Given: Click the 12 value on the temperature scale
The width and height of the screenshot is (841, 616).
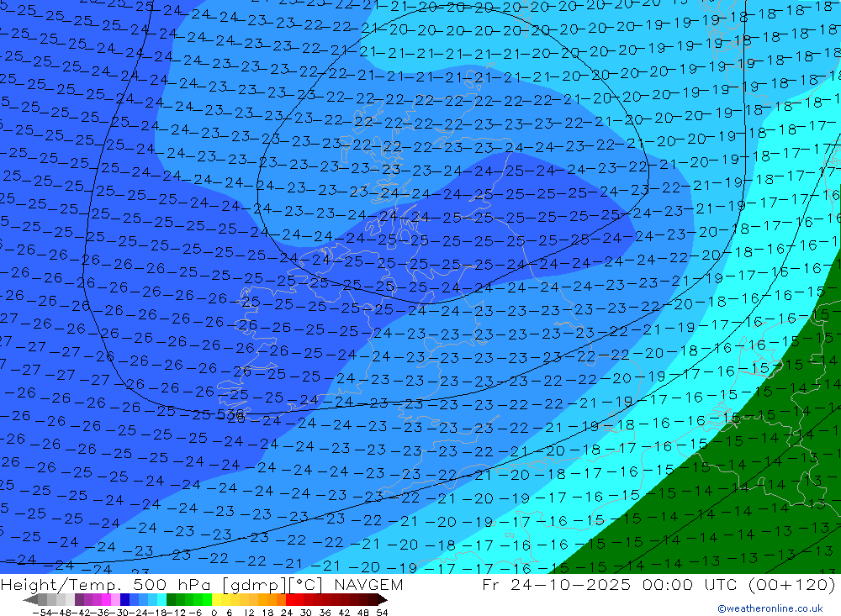Looking at the screenshot, I should 250,613.
